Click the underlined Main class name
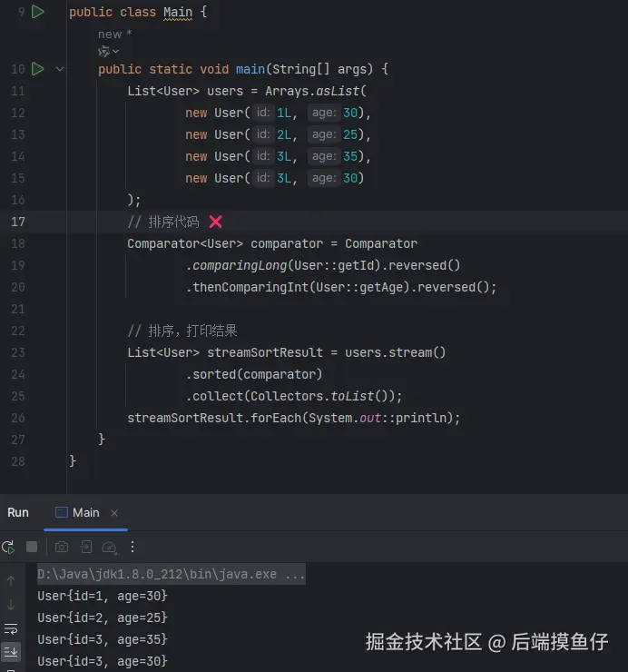 pyautogui.click(x=178, y=12)
